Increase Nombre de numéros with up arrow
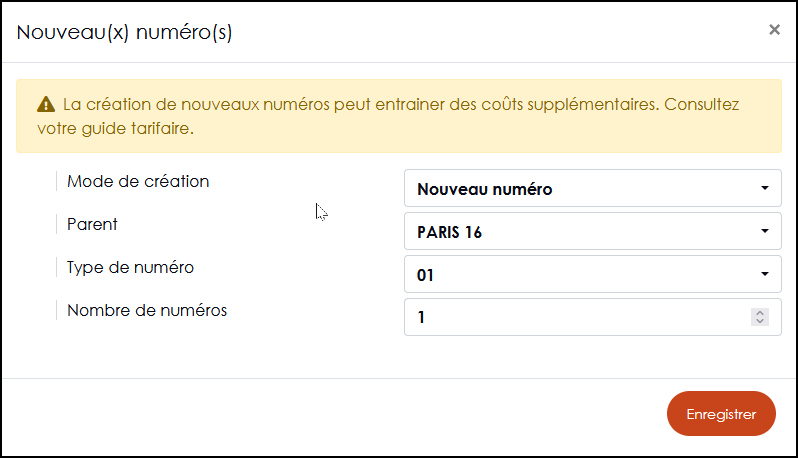 760,312
